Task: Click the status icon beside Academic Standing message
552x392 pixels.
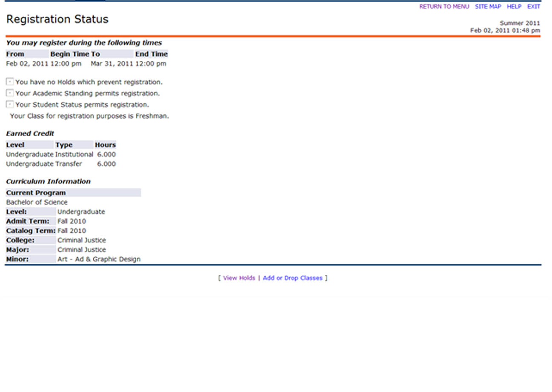Action: pyautogui.click(x=10, y=93)
